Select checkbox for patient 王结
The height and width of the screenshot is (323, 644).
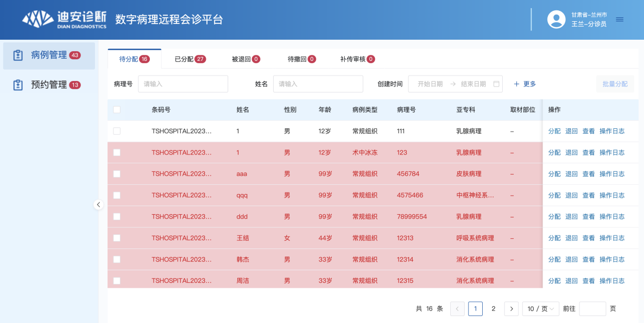click(x=117, y=238)
